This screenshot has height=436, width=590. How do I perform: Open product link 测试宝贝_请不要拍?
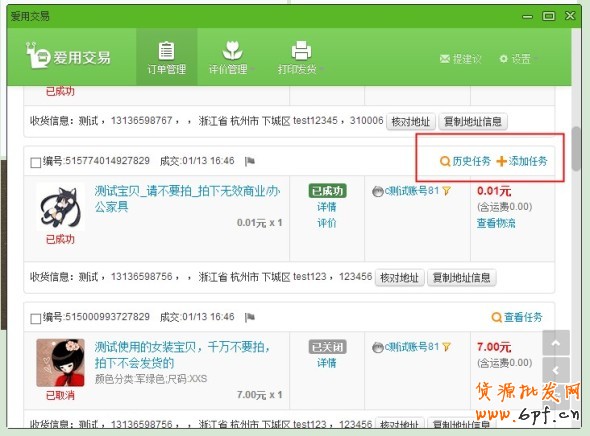(x=187, y=199)
